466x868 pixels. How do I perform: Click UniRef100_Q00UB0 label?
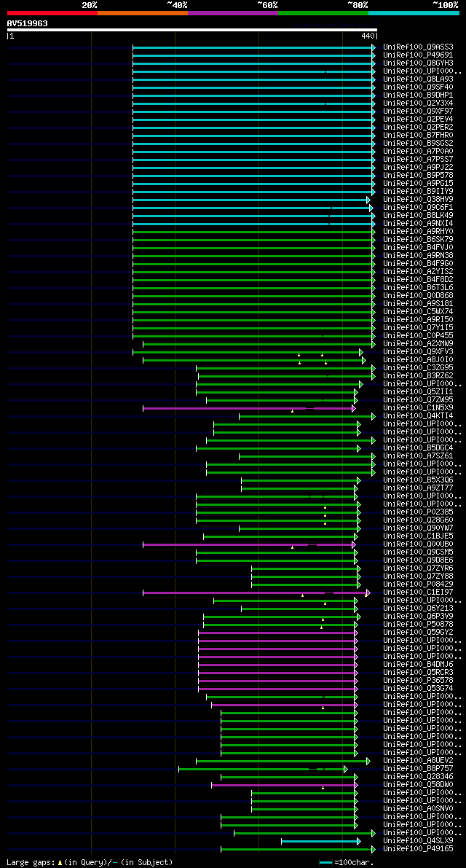tap(418, 544)
